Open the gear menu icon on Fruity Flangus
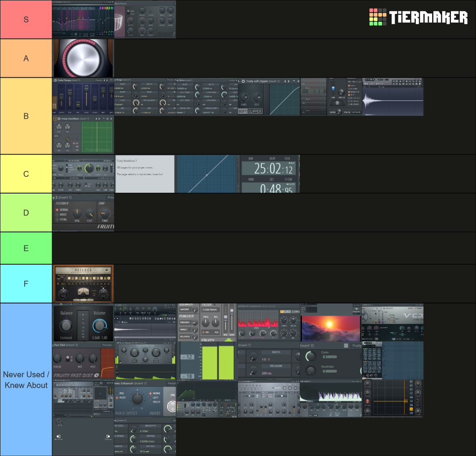The height and width of the screenshot is (456, 476). coord(55,80)
